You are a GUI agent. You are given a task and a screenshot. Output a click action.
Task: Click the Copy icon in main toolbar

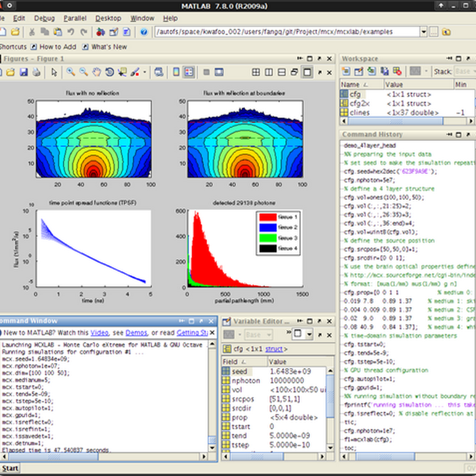tap(45, 32)
